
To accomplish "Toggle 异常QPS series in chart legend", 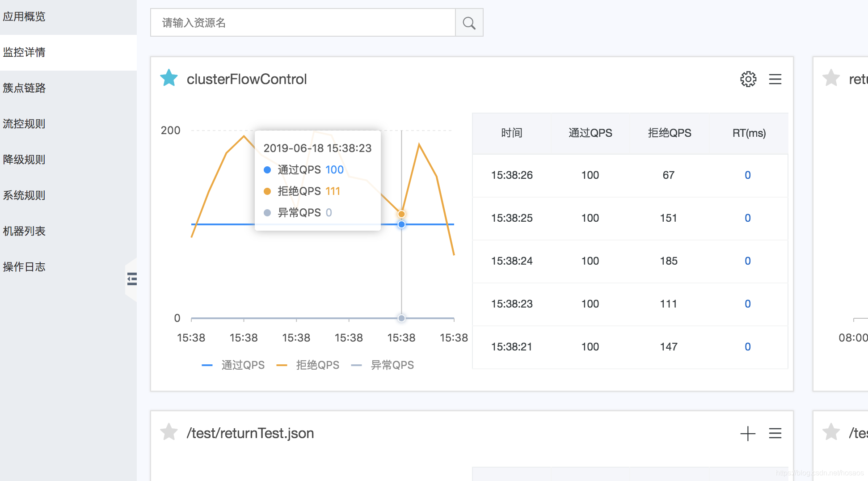I will (x=383, y=365).
